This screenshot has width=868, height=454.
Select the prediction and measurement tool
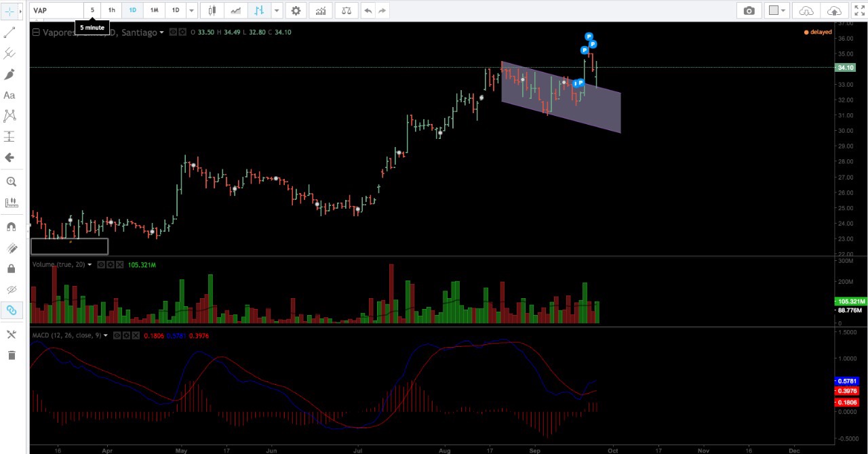coord(9,137)
